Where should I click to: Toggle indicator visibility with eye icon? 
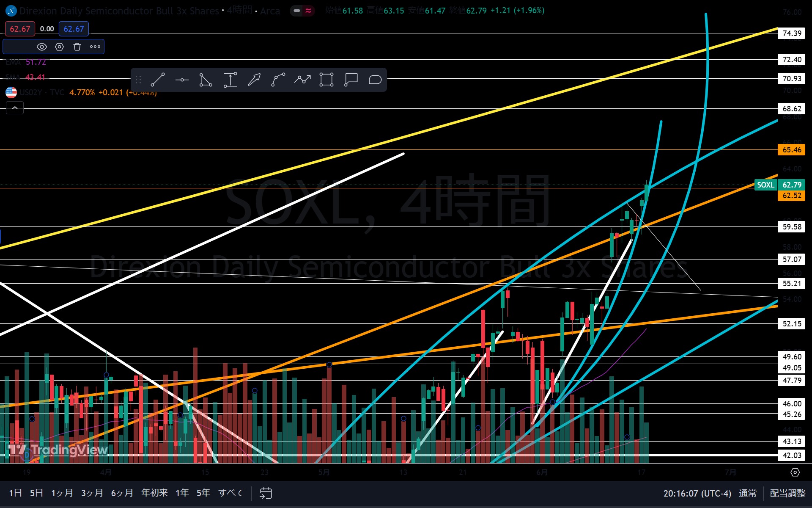[x=41, y=47]
